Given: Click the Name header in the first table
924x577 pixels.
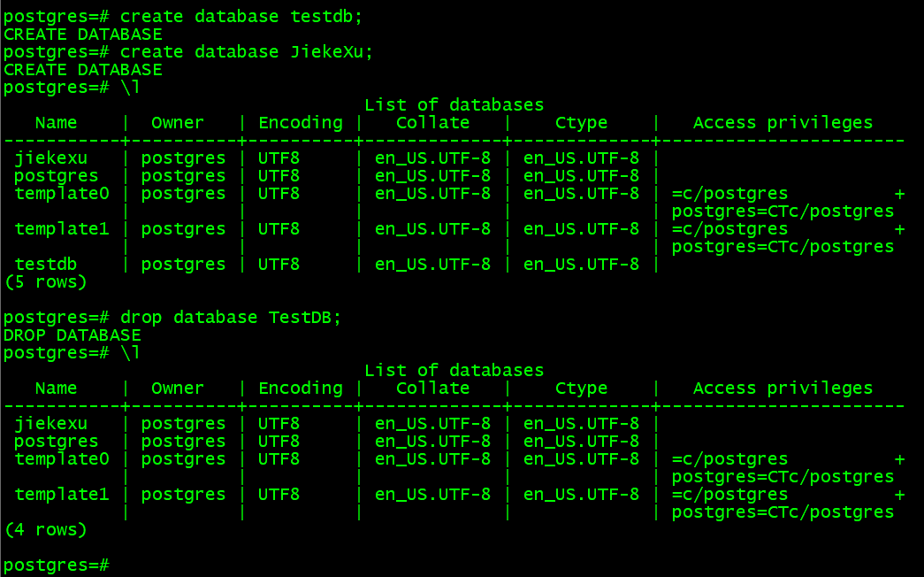Looking at the screenshot, I should pyautogui.click(x=57, y=123).
